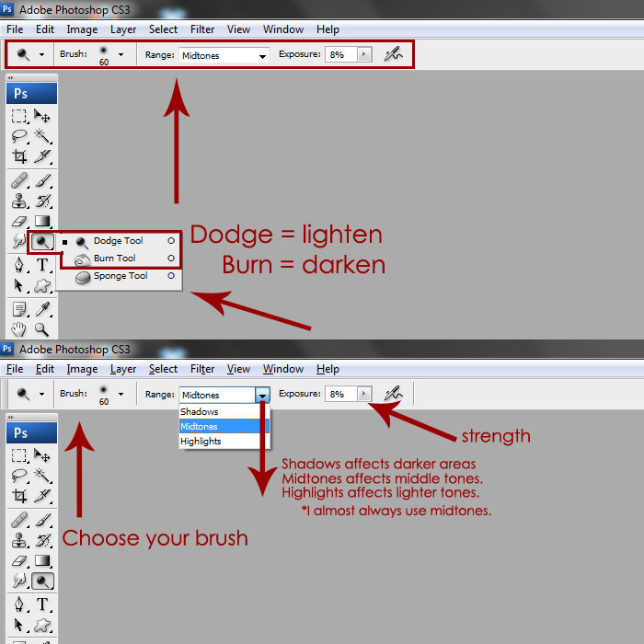Click Range dropdown arrow in lower window
The image size is (644, 644).
coord(262,395)
